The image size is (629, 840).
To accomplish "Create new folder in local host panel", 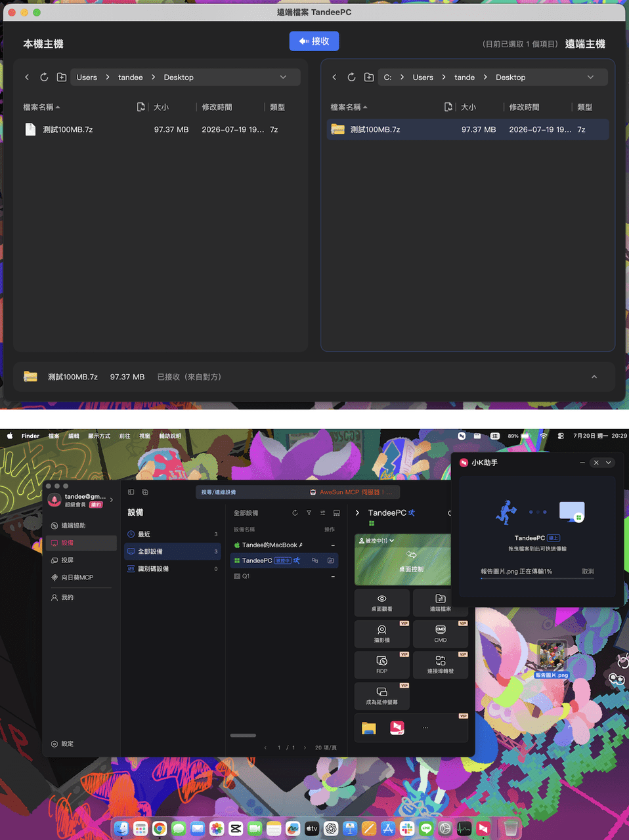I will [x=62, y=77].
